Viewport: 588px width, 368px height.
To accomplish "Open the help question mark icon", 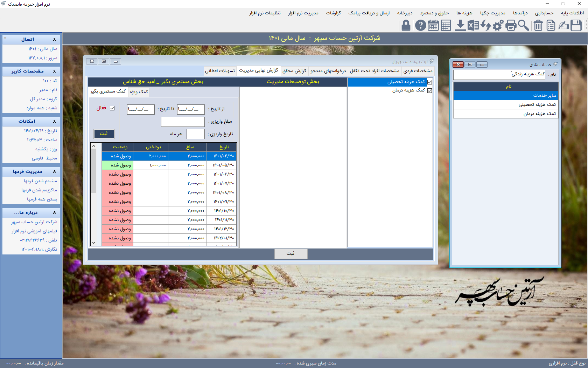I will (420, 25).
